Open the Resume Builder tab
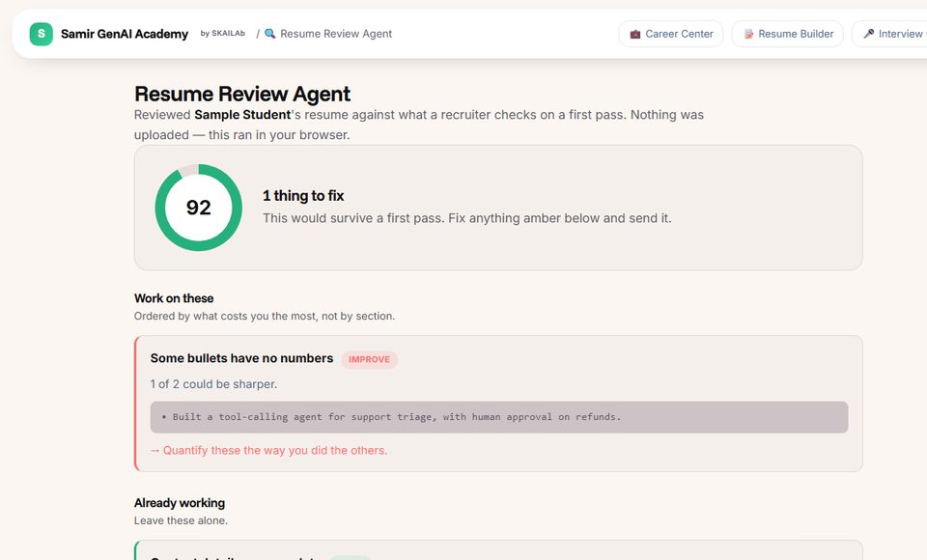Image resolution: width=927 pixels, height=560 pixels. pos(788,34)
